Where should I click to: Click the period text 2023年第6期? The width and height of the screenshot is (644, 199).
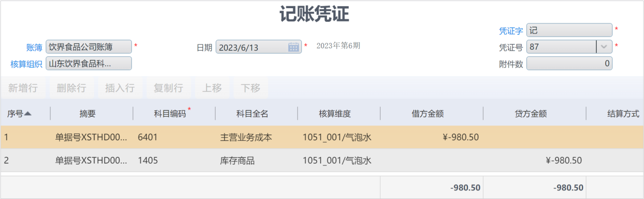[x=338, y=46]
